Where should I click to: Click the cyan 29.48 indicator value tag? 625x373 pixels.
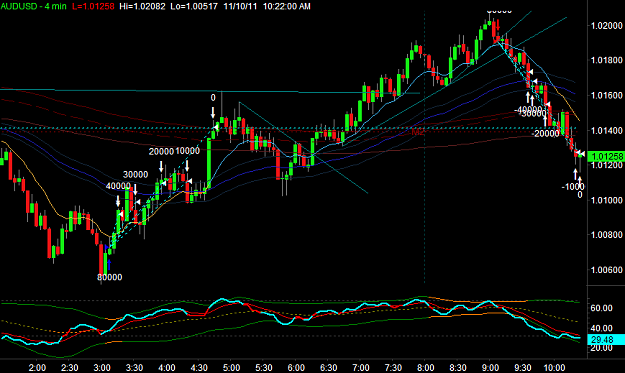pyautogui.click(x=606, y=340)
